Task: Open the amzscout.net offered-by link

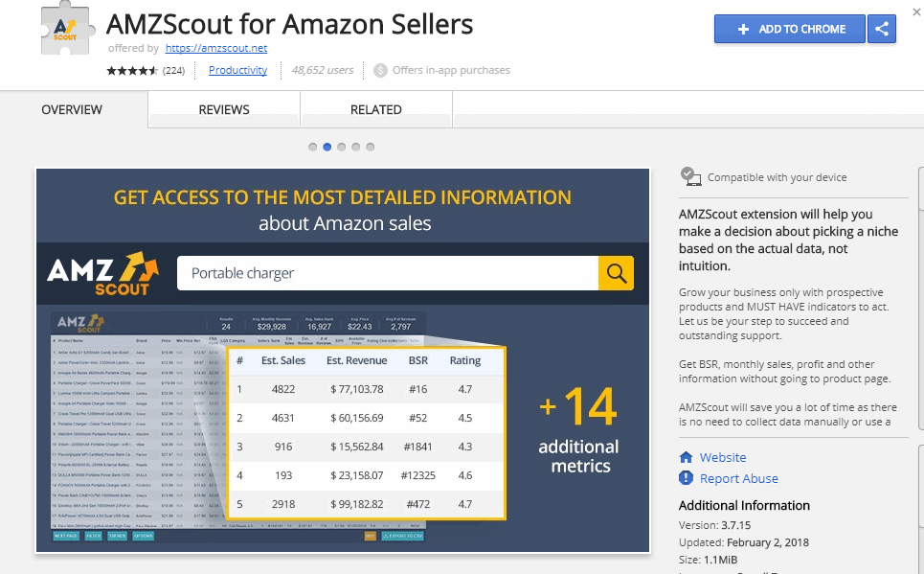Action: [216, 48]
